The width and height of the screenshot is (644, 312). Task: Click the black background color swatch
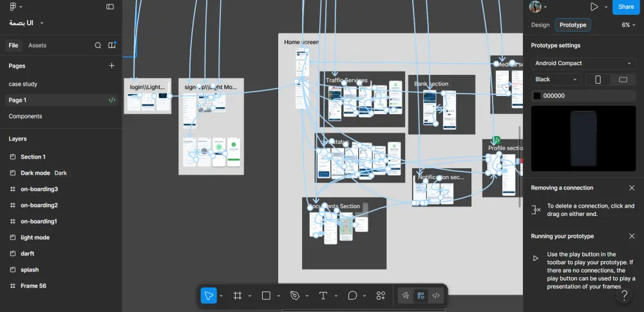[537, 96]
